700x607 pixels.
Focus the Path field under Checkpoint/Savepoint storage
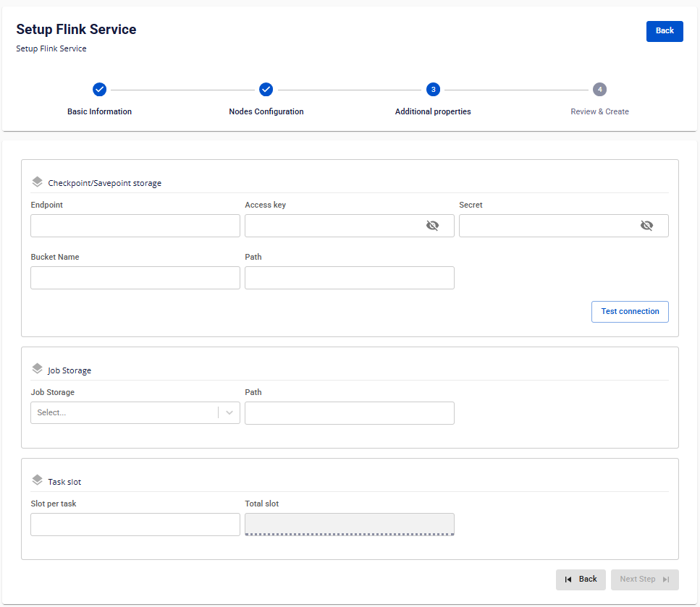click(350, 278)
